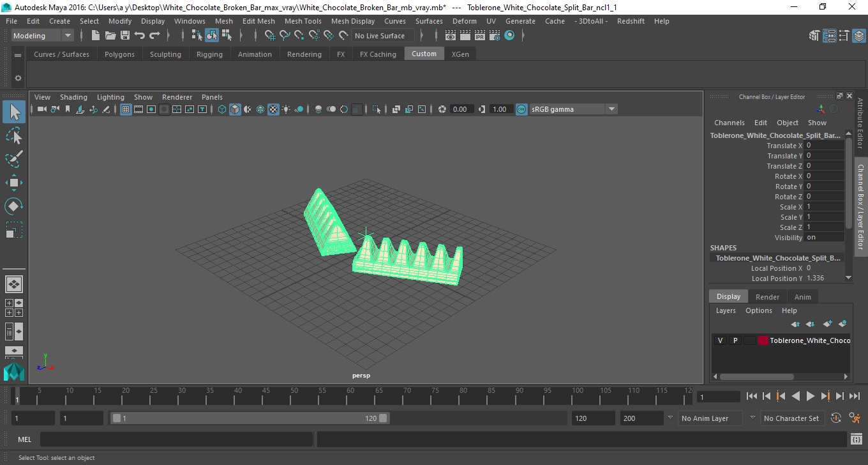Open the Deform menu
The width and height of the screenshot is (868, 465).
464,21
